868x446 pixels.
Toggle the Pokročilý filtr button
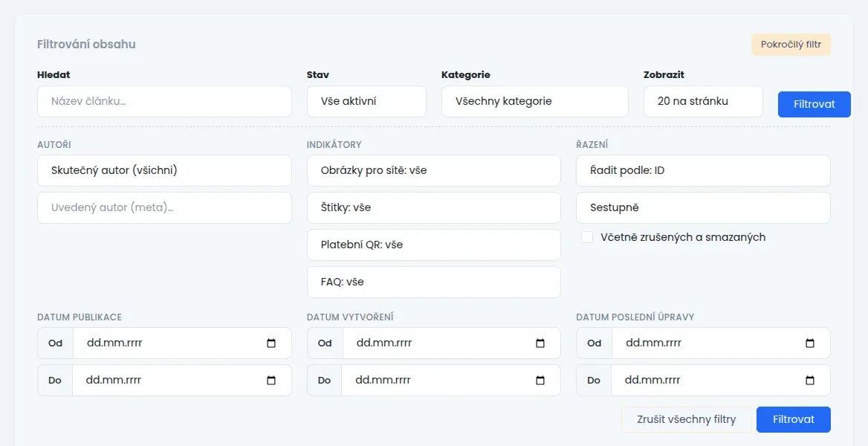791,45
